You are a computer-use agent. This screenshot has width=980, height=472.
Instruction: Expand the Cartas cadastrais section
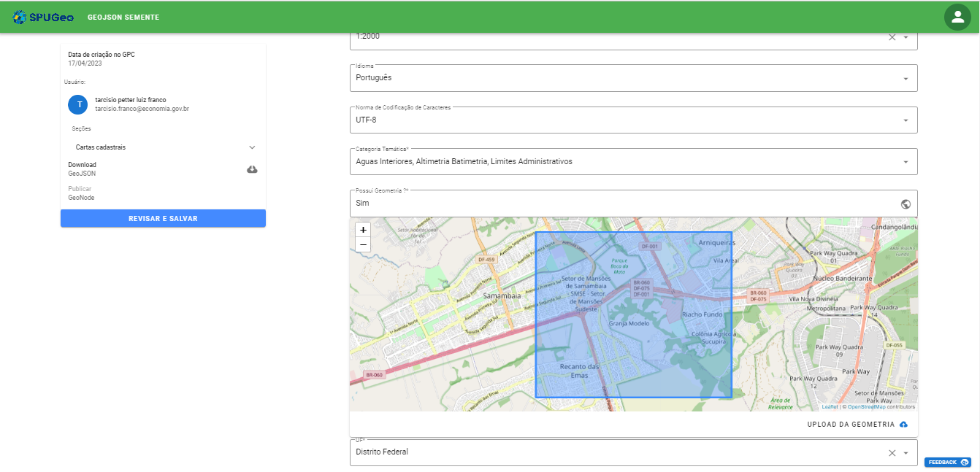pos(252,147)
